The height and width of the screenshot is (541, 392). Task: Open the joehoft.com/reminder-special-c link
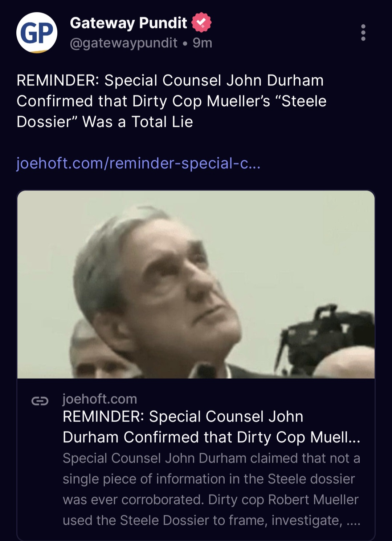(x=138, y=164)
